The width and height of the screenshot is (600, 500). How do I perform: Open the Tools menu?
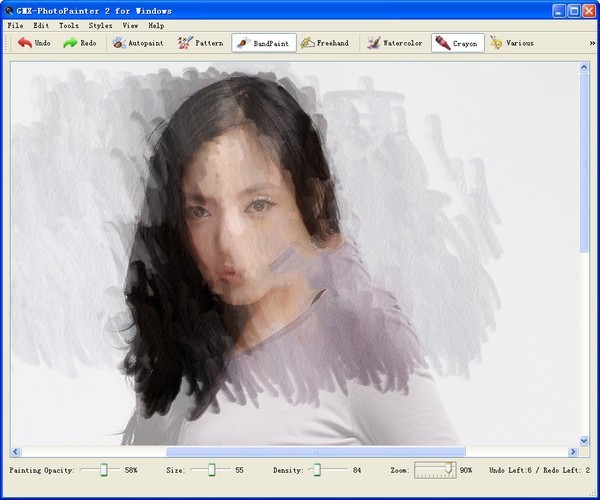(x=69, y=26)
